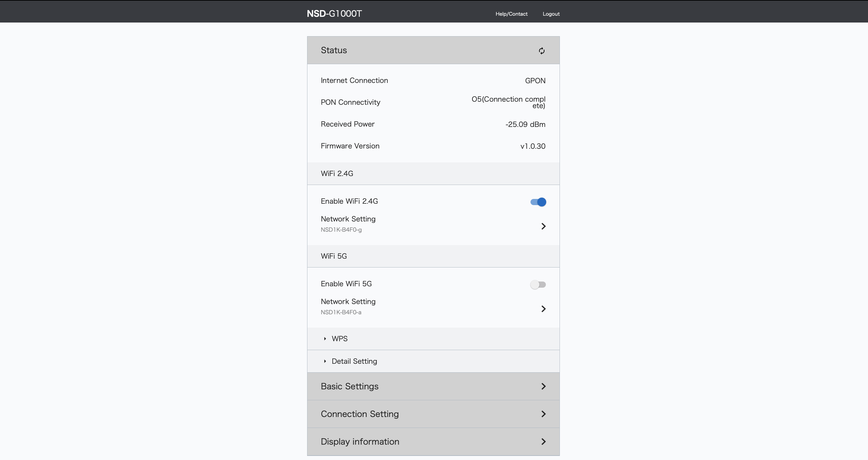Open the Help/Contact page
Image resolution: width=868 pixels, height=460 pixels.
click(511, 14)
